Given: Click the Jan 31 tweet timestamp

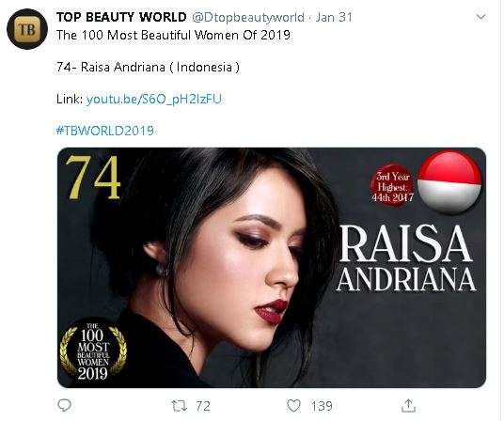Looking at the screenshot, I should 334,17.
